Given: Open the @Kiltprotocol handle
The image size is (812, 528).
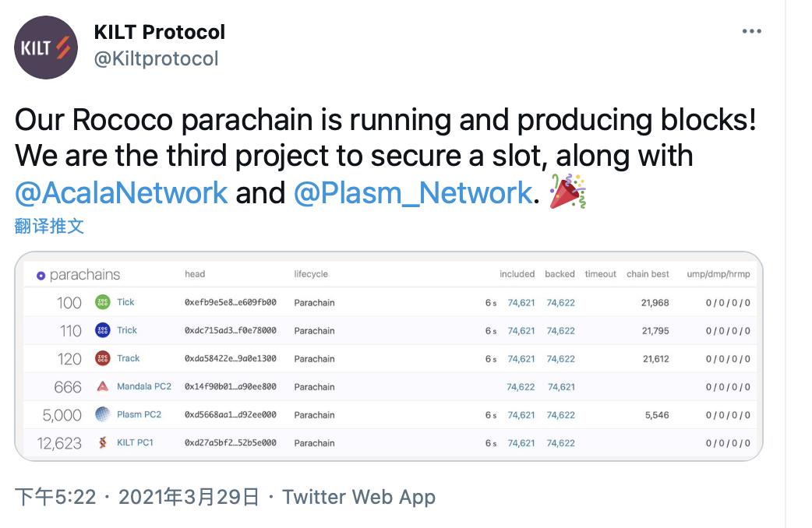Looking at the screenshot, I should [156, 58].
